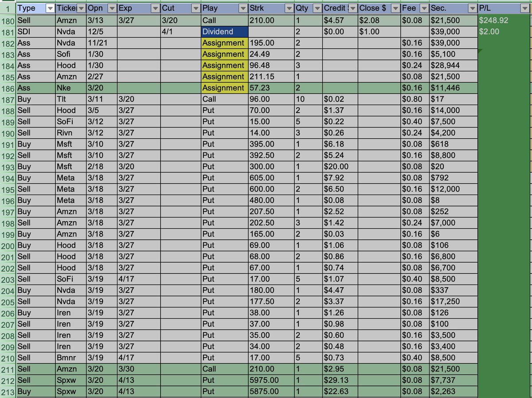The width and height of the screenshot is (532, 398).
Task: Select row header 180
Action: coord(8,20)
